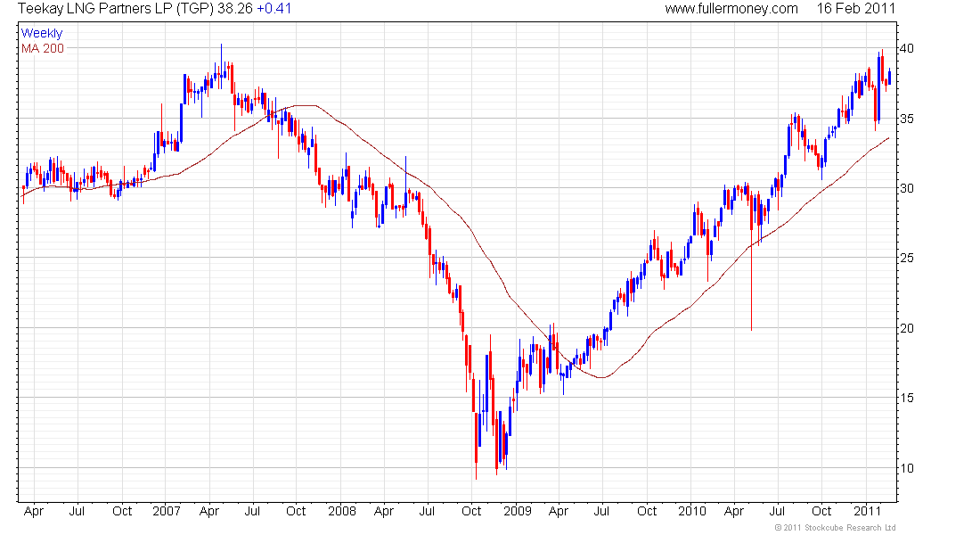Click the 30 price axis label

[x=906, y=188]
